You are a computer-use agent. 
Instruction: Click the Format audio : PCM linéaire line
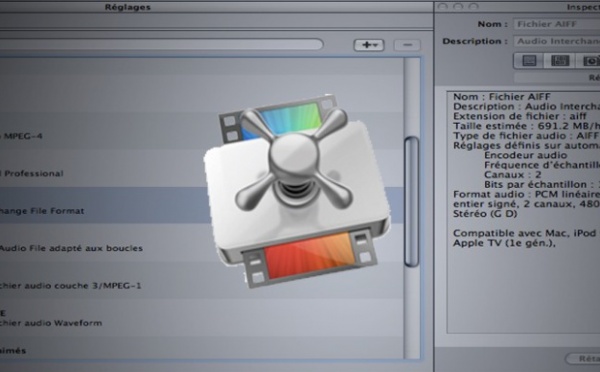pyautogui.click(x=527, y=194)
